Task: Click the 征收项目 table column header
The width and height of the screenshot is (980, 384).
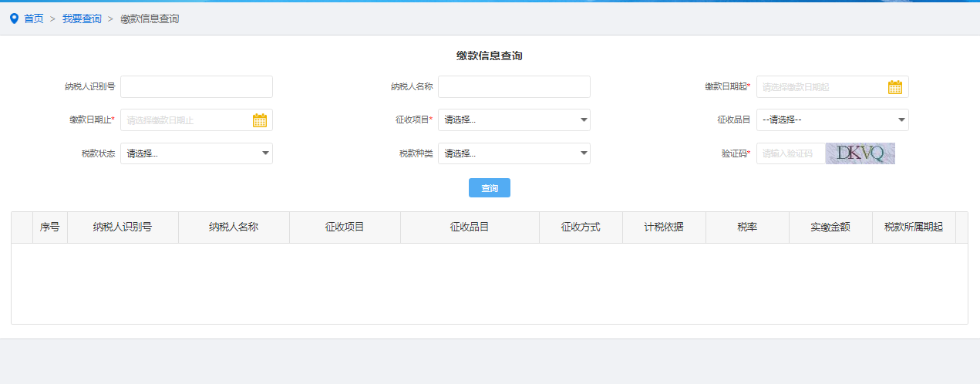Action: coord(345,227)
